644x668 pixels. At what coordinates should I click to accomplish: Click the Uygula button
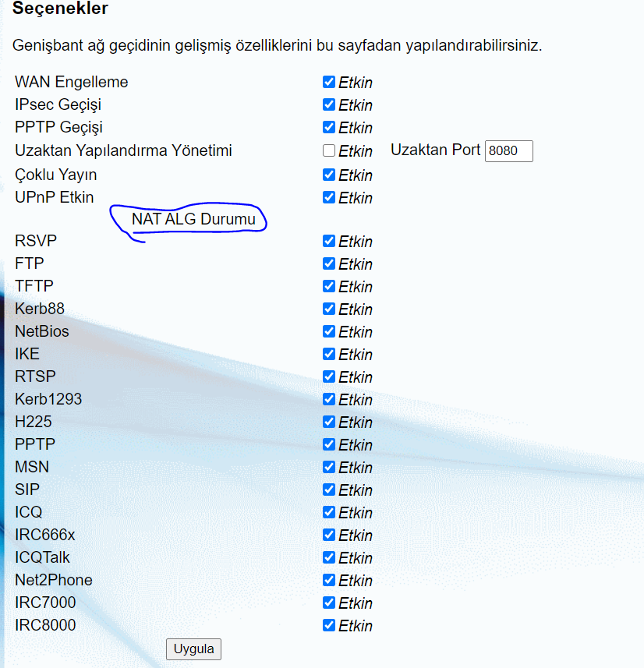click(x=193, y=649)
